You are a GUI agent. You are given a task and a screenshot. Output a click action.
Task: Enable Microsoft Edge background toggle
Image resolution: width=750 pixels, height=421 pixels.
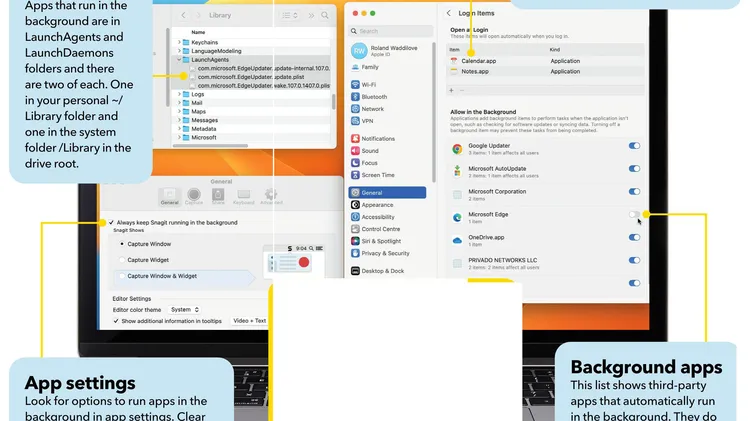[x=634, y=214]
